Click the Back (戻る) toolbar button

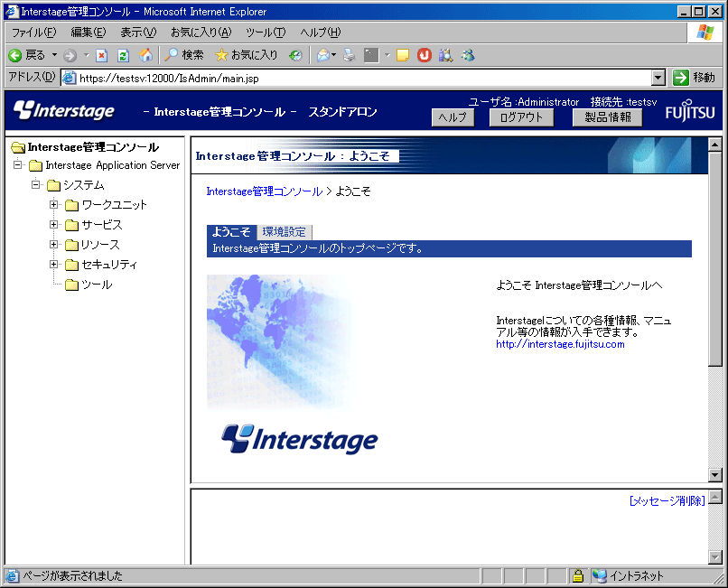pyautogui.click(x=27, y=55)
